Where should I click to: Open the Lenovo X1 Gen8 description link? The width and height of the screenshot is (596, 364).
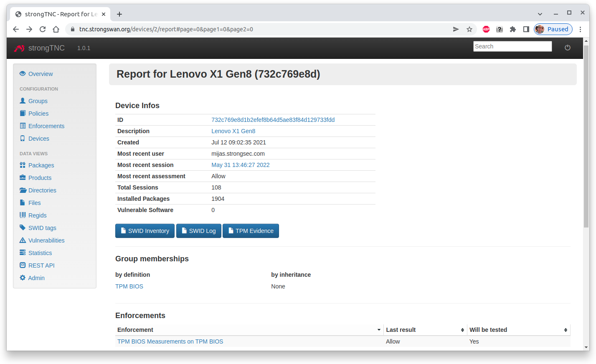coord(233,131)
